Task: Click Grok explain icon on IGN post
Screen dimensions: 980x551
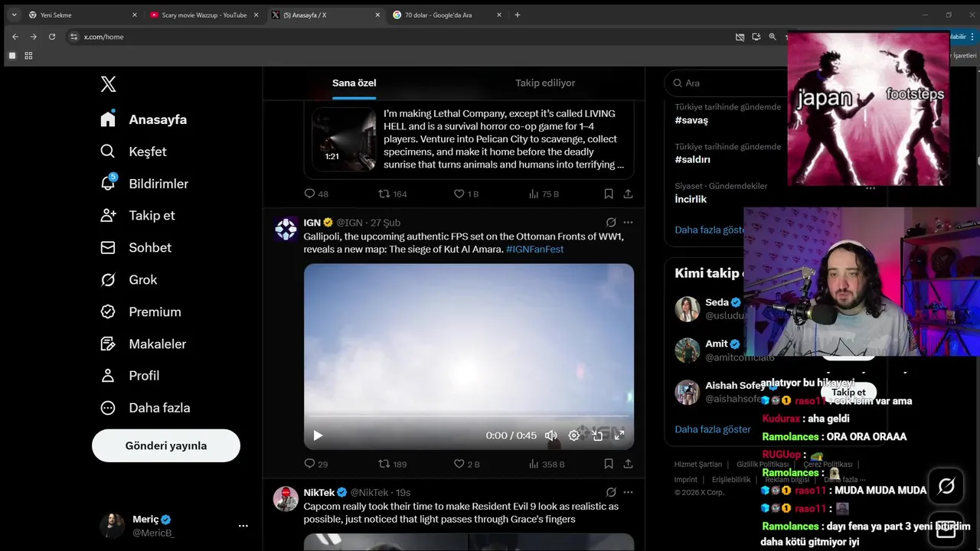Action: click(611, 223)
